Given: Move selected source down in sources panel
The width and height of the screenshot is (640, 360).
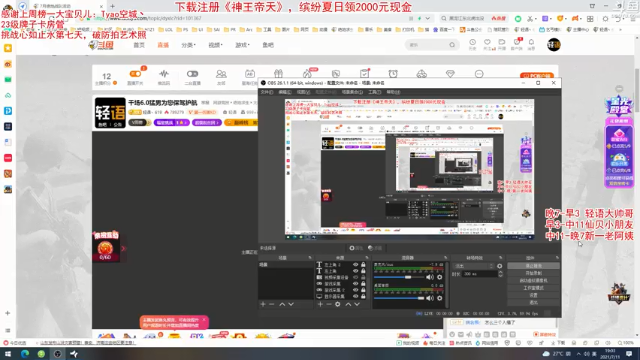Looking at the screenshot, I should point(357,304).
